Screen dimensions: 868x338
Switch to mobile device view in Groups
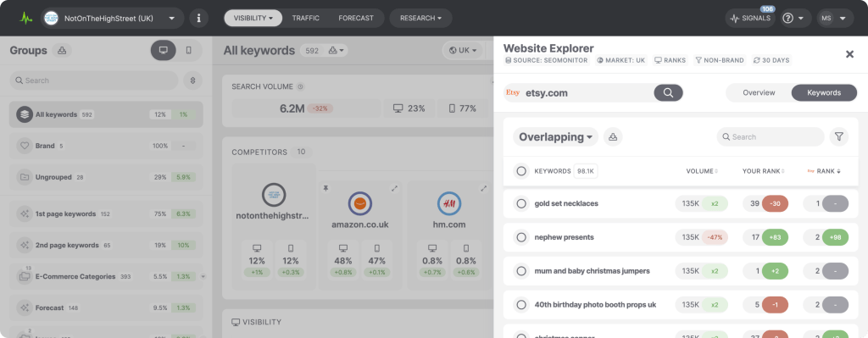point(189,50)
